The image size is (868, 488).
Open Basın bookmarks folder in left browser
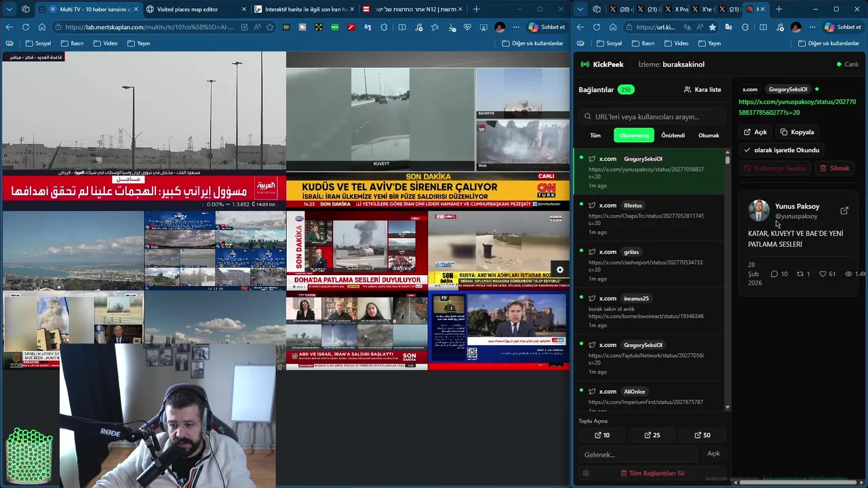coord(72,43)
